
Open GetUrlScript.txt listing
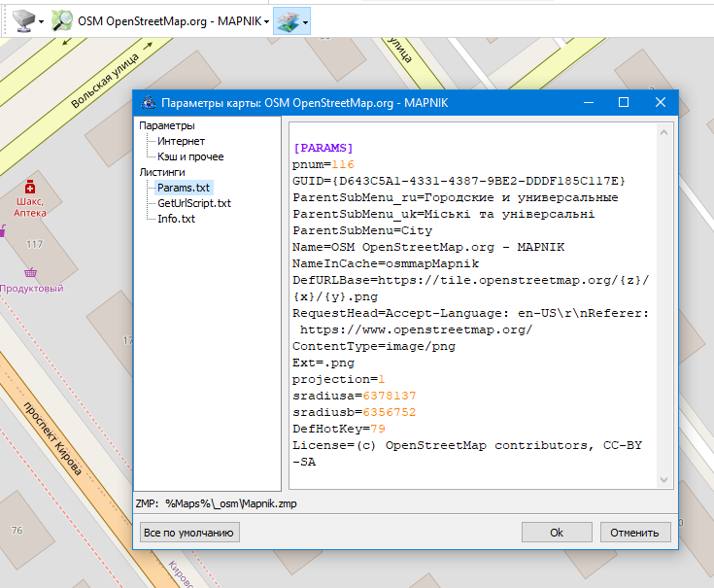point(194,203)
